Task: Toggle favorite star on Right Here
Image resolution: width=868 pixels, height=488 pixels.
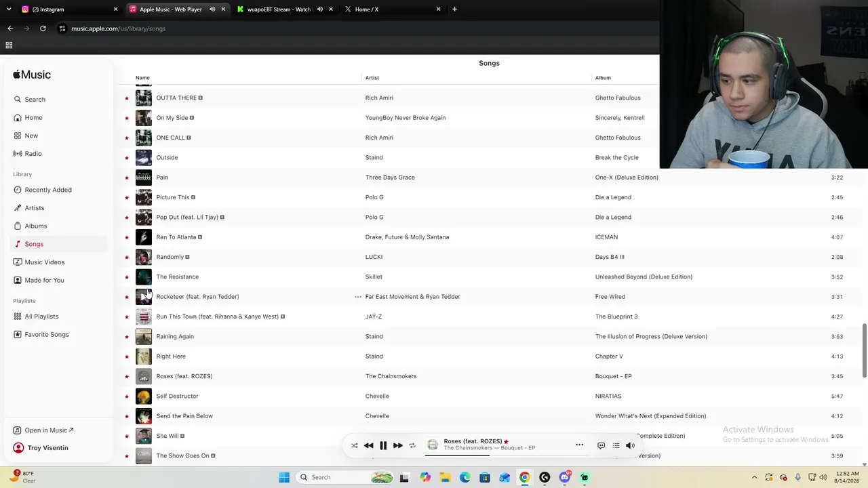Action: tap(126, 357)
